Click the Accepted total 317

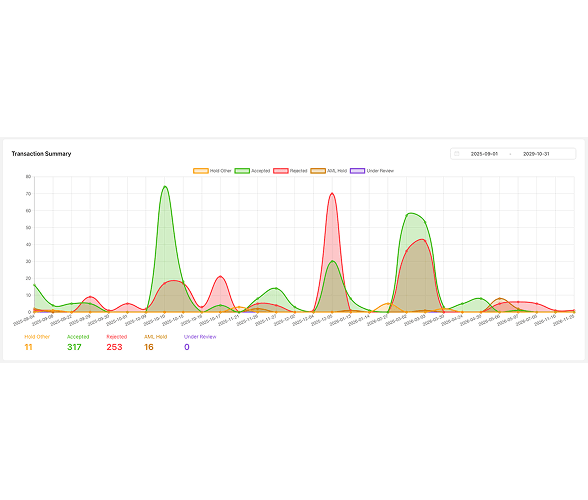click(74, 347)
